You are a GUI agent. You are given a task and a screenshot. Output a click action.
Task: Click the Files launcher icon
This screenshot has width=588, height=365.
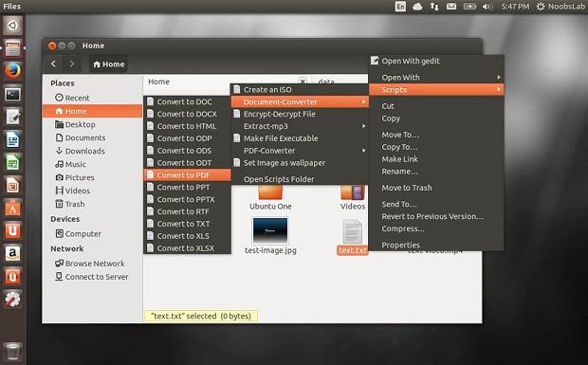click(12, 48)
